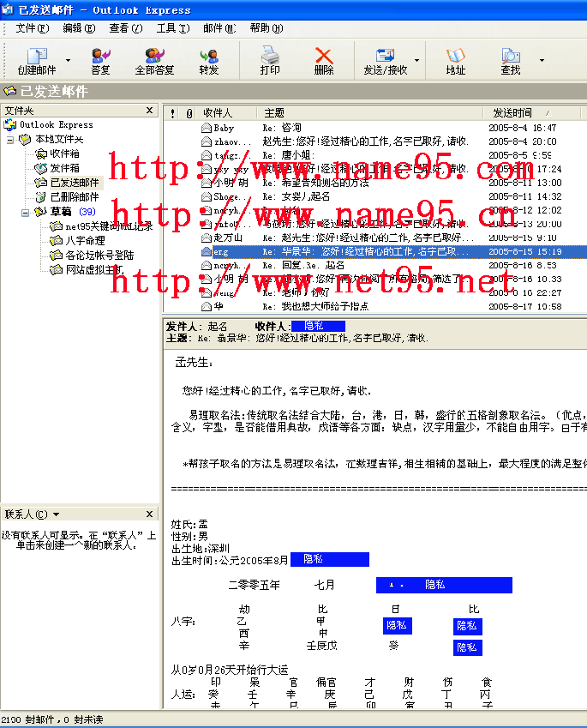Open the 已删除邮件 folder
587x728 pixels.
[75, 197]
